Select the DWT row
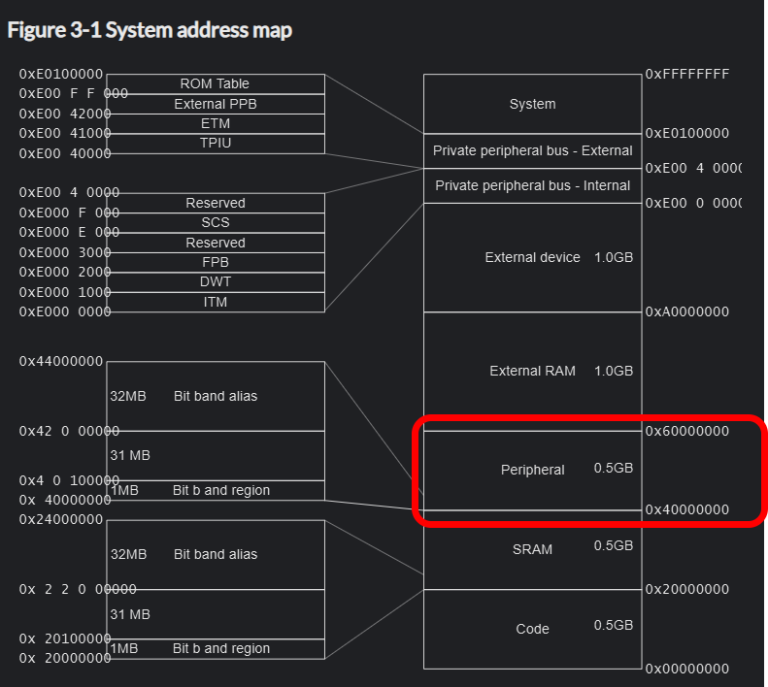The width and height of the screenshot is (768, 687). point(215,282)
